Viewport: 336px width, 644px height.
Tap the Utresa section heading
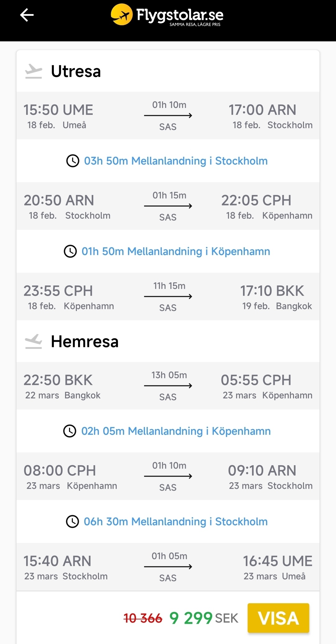point(76,71)
